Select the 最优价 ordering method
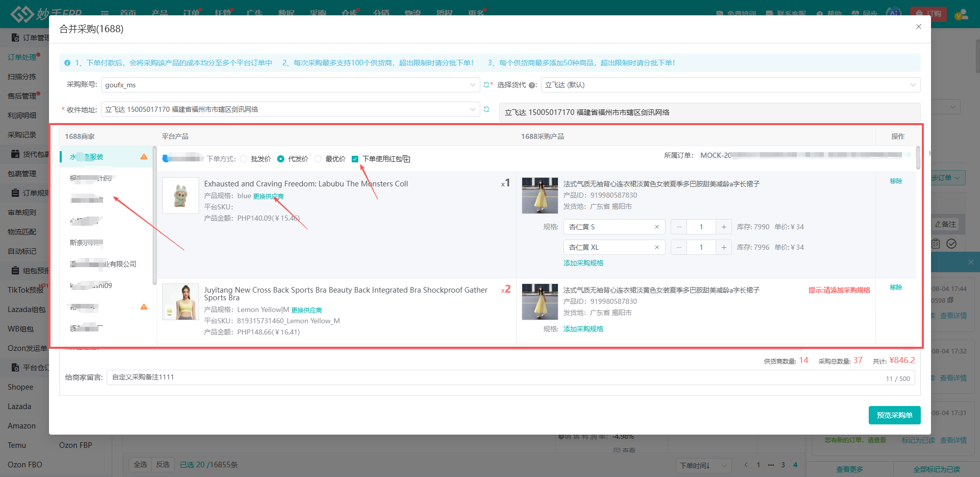Viewport: 980px width, 477px height. click(318, 159)
